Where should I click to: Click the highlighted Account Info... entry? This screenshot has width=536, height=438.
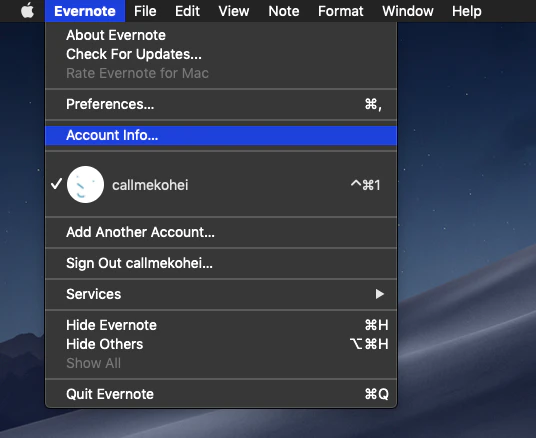point(221,135)
